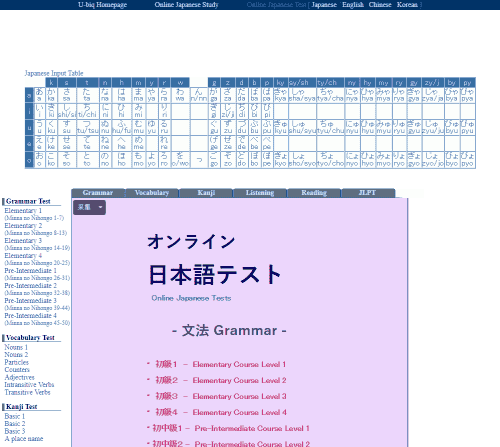This screenshot has height=447, width=500.
Task: Select the Reading tab
Action: [314, 193]
